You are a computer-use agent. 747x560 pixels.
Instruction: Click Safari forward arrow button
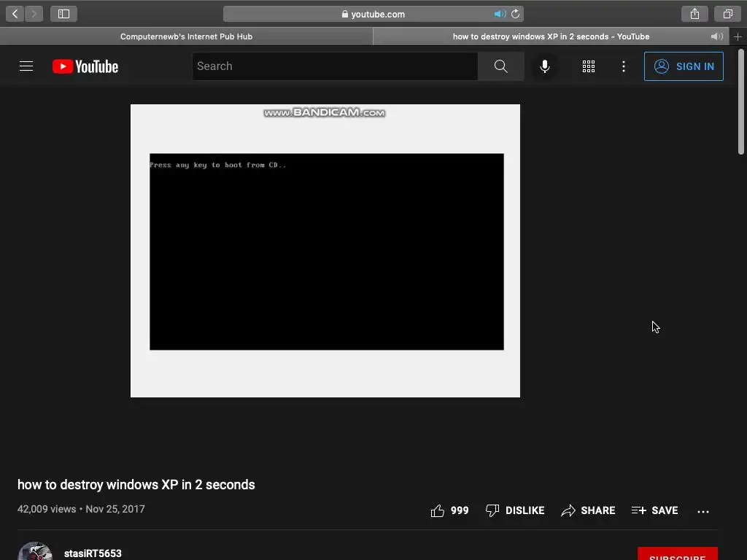click(34, 14)
